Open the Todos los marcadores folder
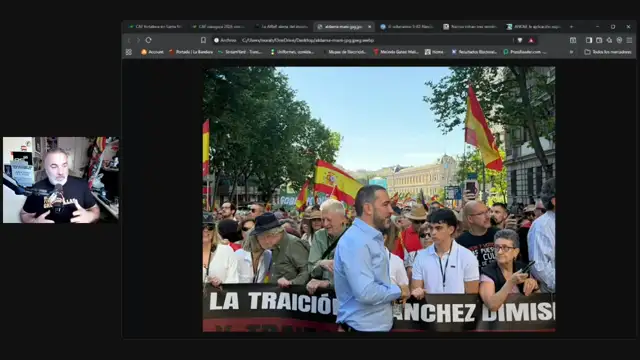The image size is (640, 360). (608, 52)
